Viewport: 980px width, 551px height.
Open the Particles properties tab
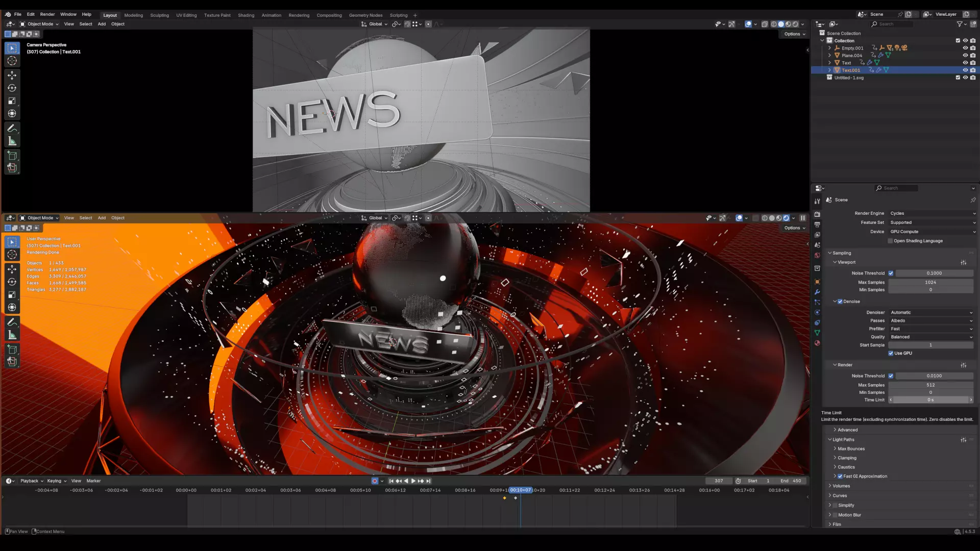click(817, 302)
